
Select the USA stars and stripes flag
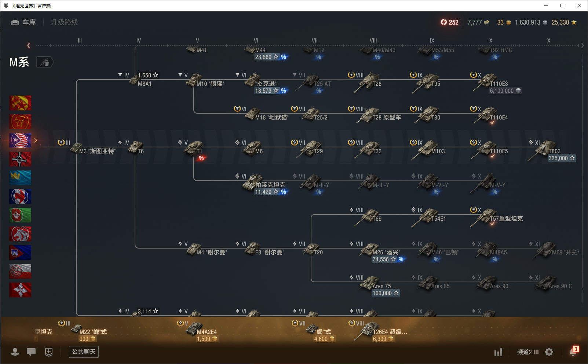tap(20, 140)
